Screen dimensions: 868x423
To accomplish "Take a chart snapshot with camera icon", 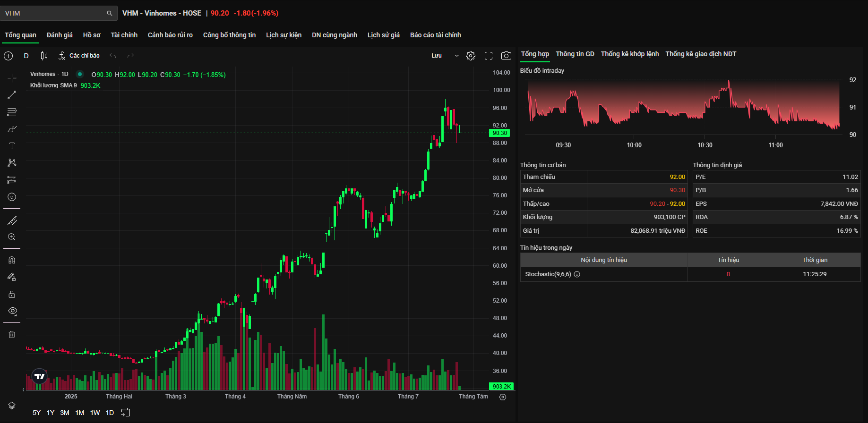I will point(506,56).
